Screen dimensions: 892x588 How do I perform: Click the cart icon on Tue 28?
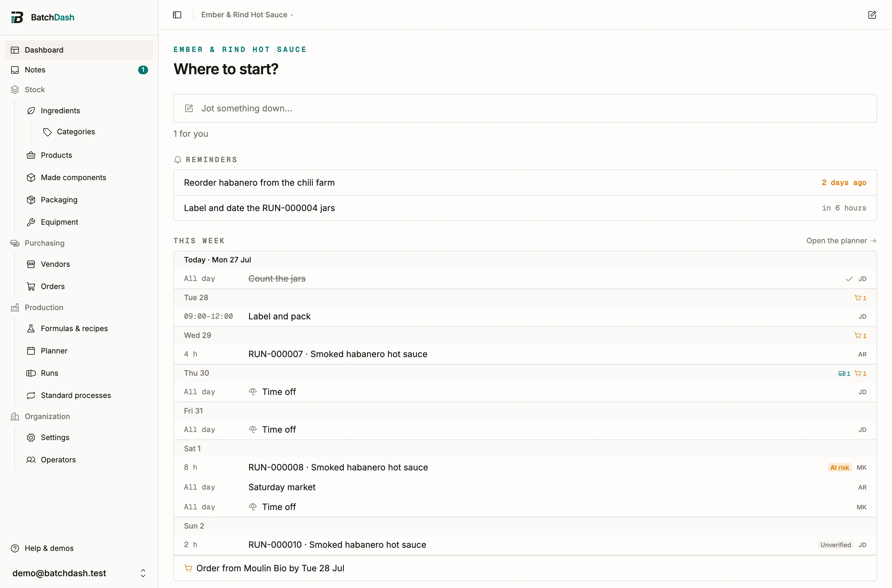[858, 298]
